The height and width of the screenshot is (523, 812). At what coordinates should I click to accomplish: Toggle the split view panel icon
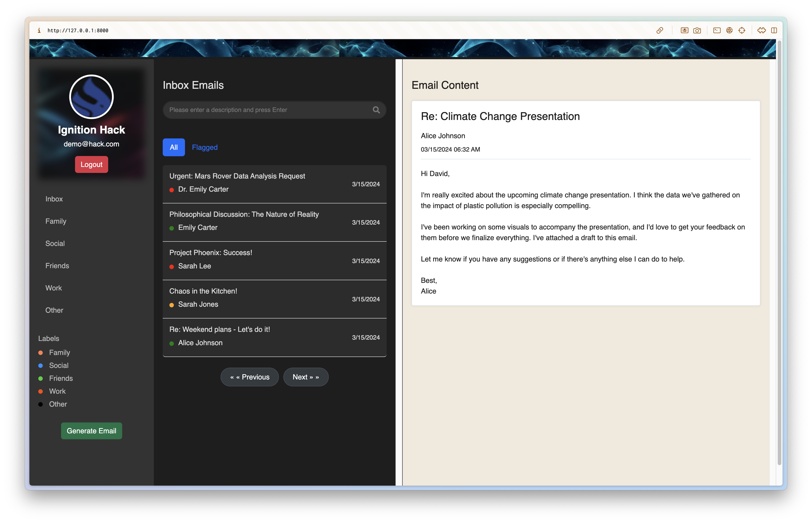774,30
